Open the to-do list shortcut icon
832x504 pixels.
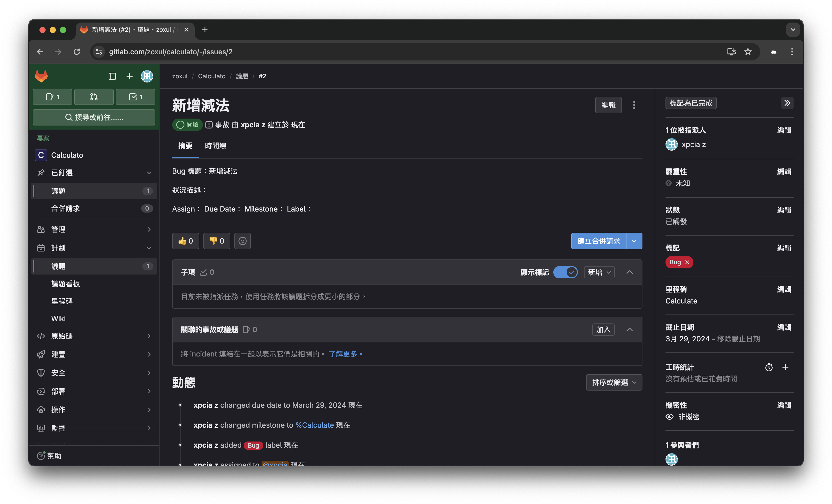[136, 97]
